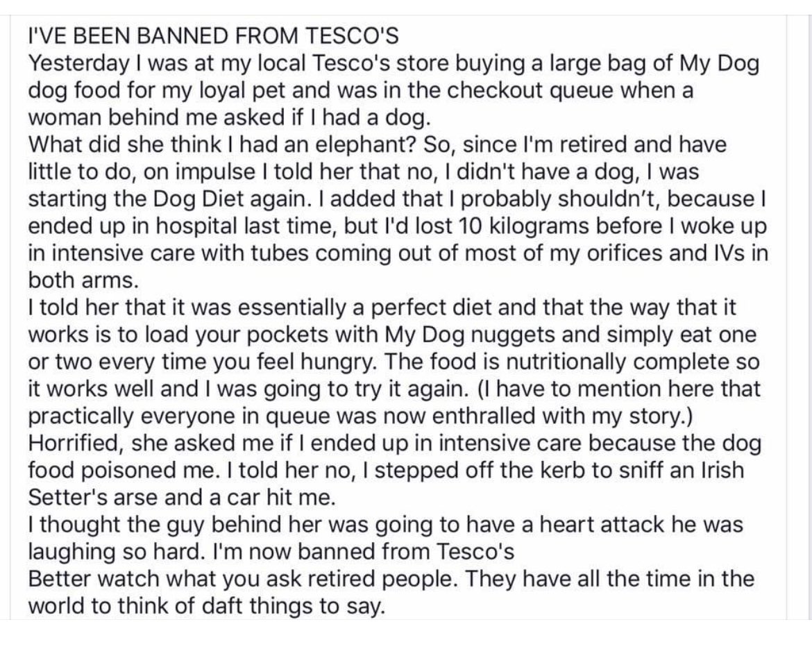Click the text "both arms."

[83, 280]
